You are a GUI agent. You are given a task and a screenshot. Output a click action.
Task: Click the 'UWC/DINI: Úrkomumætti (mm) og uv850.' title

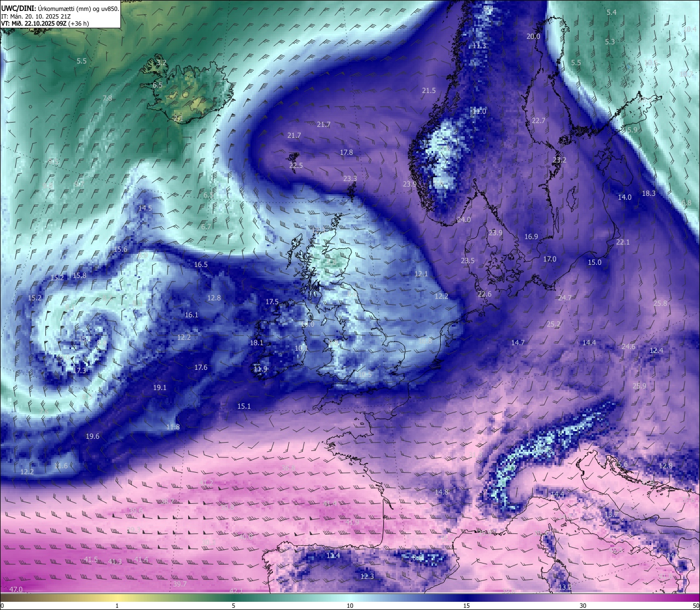pyautogui.click(x=60, y=8)
